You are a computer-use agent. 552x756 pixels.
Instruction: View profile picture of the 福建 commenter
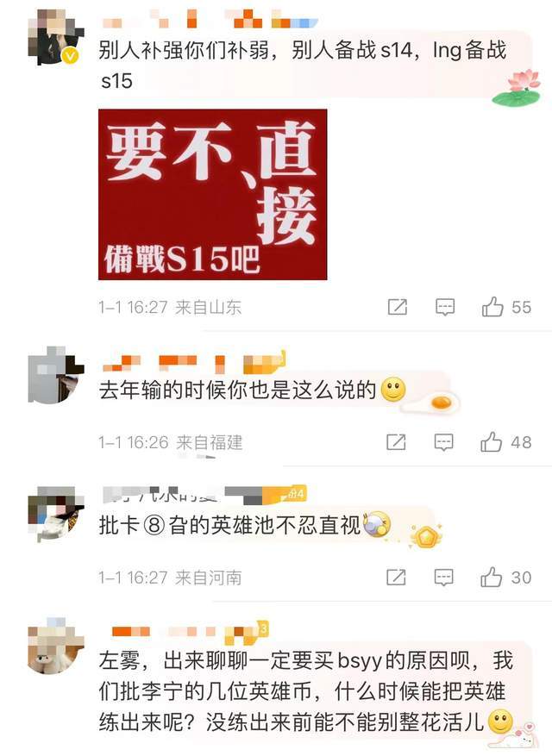[56, 374]
